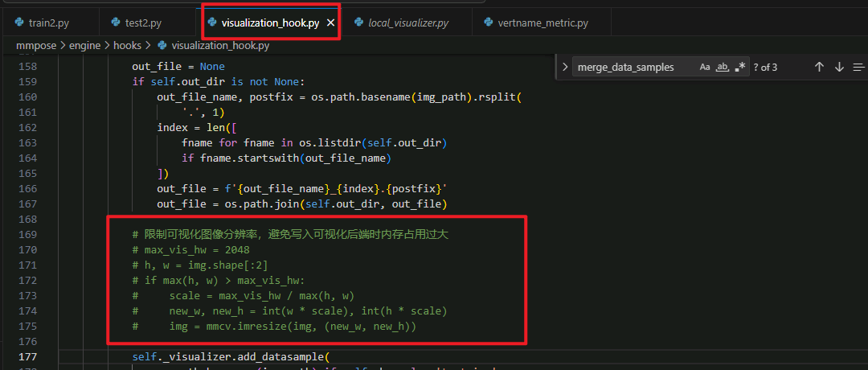Toggle Match Case (Aa) in find widget
Screen dimensions: 868x370
tap(705, 67)
